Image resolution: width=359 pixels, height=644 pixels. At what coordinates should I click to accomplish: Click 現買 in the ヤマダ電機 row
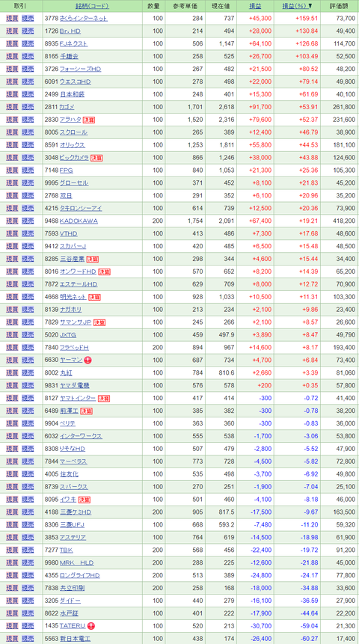[12, 386]
